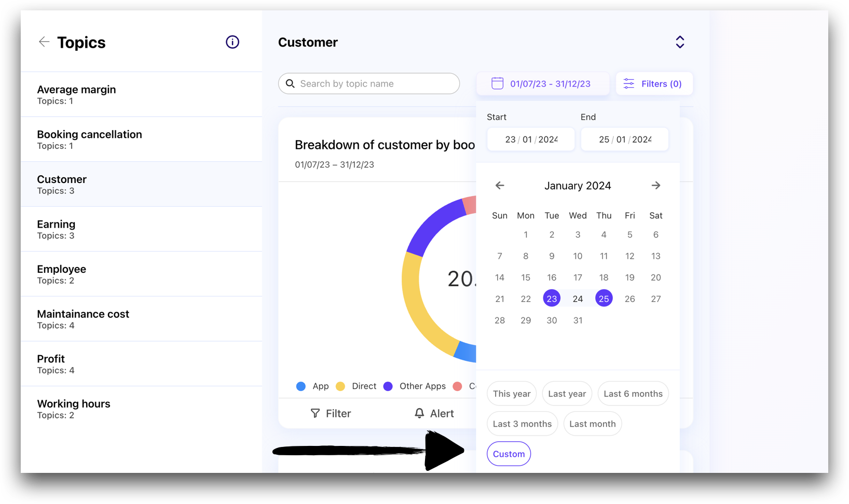Select This year as the date range
The height and width of the screenshot is (504, 849).
[511, 394]
